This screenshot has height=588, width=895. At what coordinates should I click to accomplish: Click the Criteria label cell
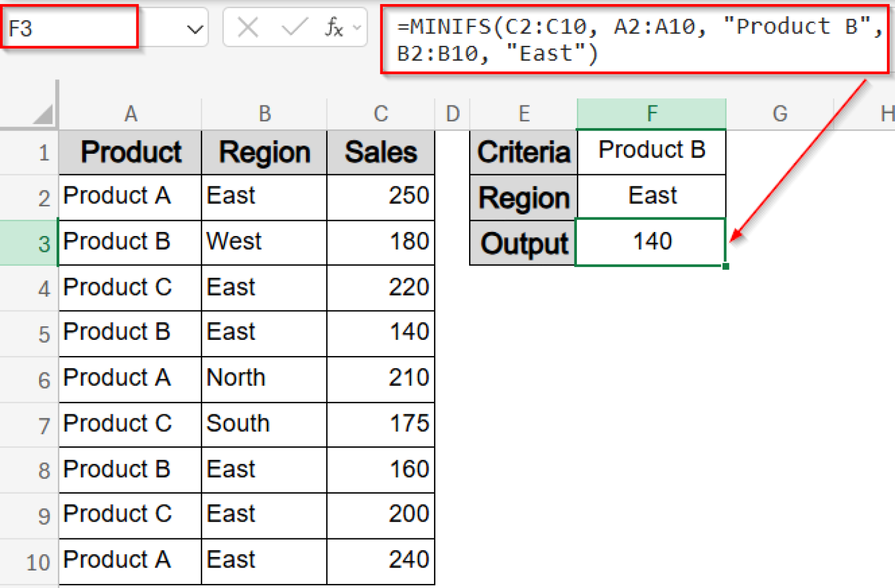pos(523,152)
